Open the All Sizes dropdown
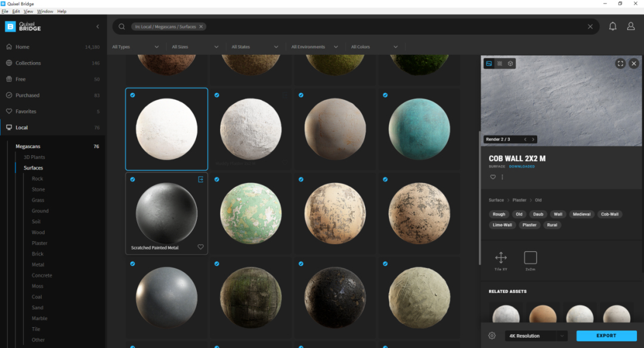Image resolution: width=644 pixels, height=348 pixels. 195,47
